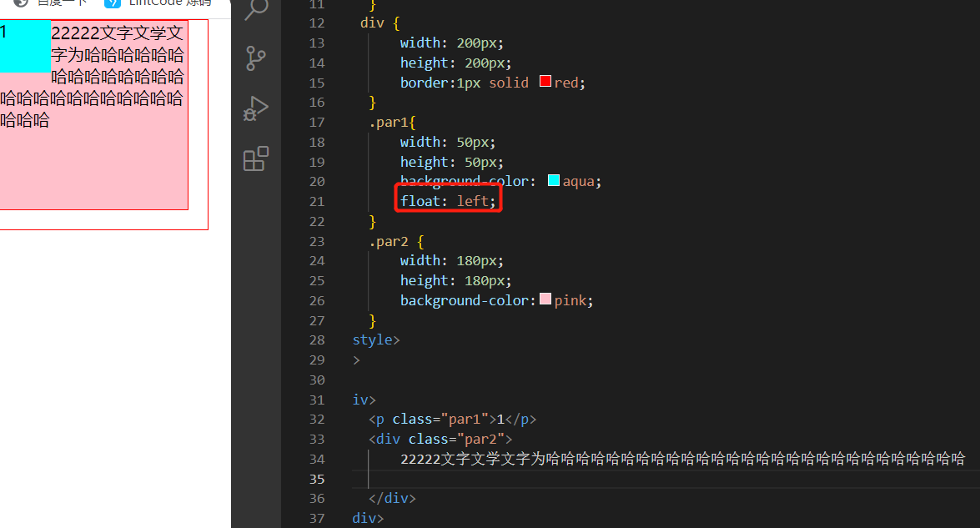Click the '<div class="par2">' line
Viewport: 980px width, 528px height.
440,440
